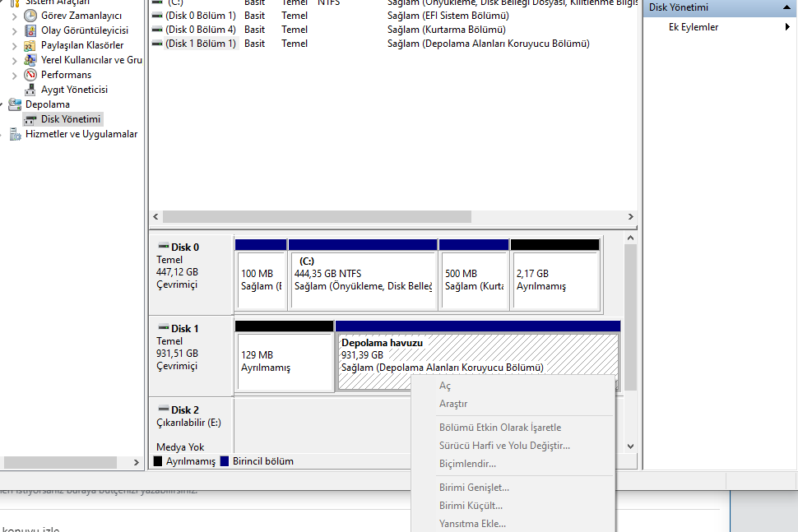
Task: Select Disk Yönetimi in the tree
Action: (71, 119)
